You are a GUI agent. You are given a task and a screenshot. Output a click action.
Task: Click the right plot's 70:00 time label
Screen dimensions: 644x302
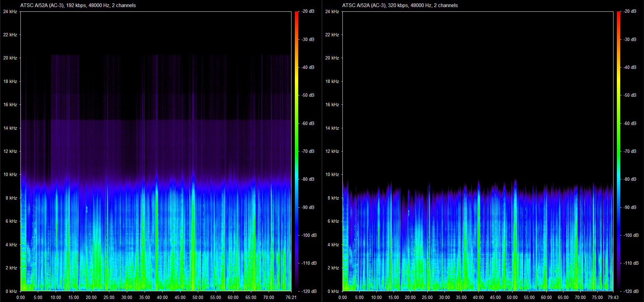click(x=580, y=297)
